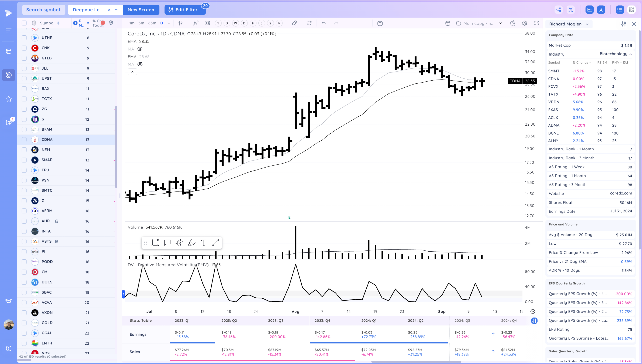Check the UPST row checkbox
The height and width of the screenshot is (364, 642).
pyautogui.click(x=24, y=79)
